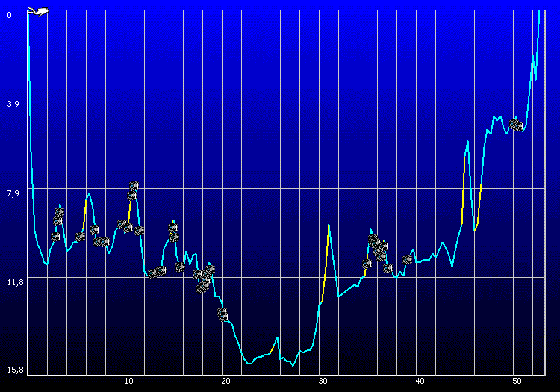560x392 pixels.
Task: Select the camera on the yellow segment near minute 35
Action: (367, 264)
